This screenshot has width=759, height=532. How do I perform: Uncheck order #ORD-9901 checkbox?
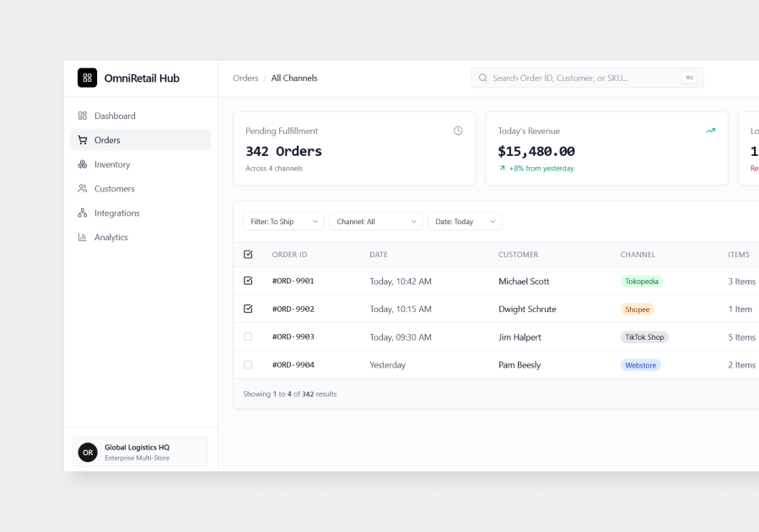(248, 281)
